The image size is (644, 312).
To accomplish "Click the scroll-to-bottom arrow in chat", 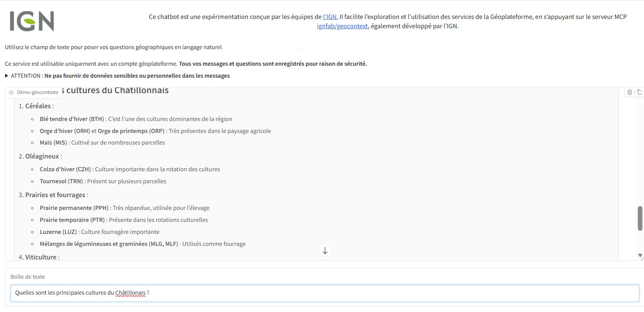I will [325, 251].
